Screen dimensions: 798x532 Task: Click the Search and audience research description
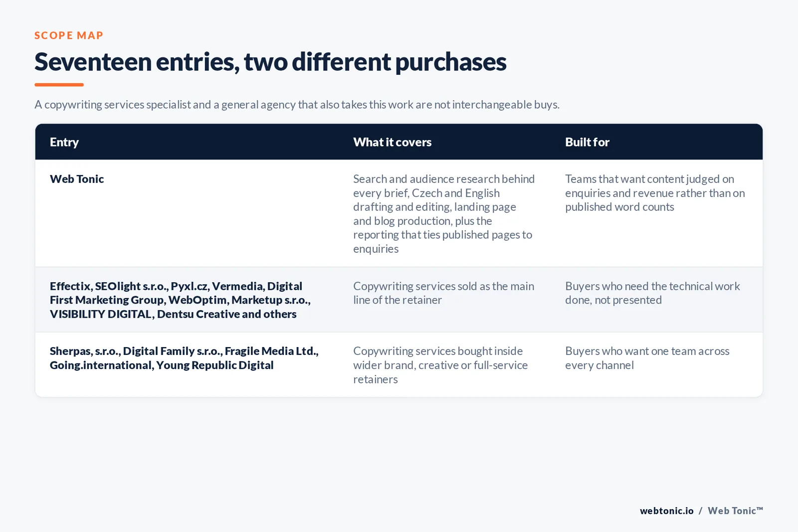(444, 213)
